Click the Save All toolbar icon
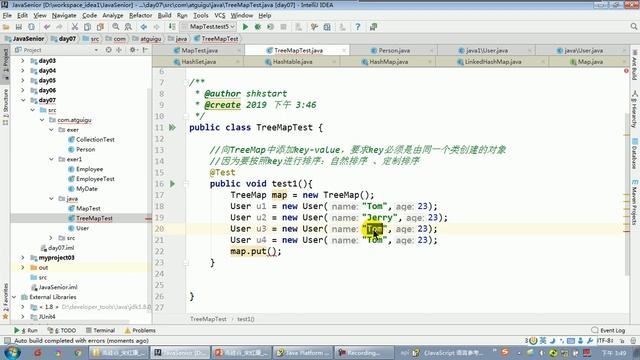 (18, 27)
